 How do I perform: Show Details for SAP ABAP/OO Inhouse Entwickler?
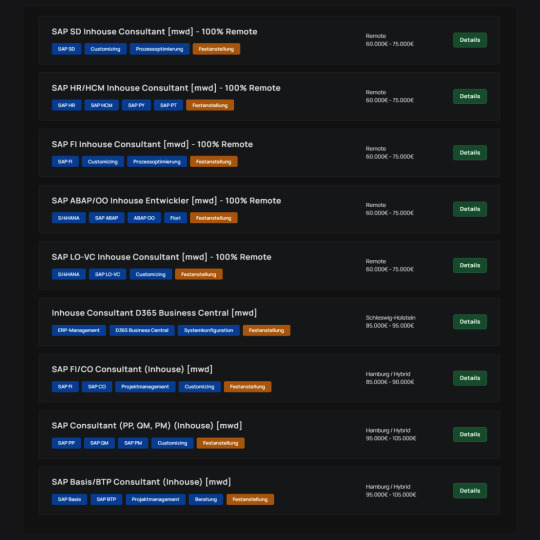(470, 209)
